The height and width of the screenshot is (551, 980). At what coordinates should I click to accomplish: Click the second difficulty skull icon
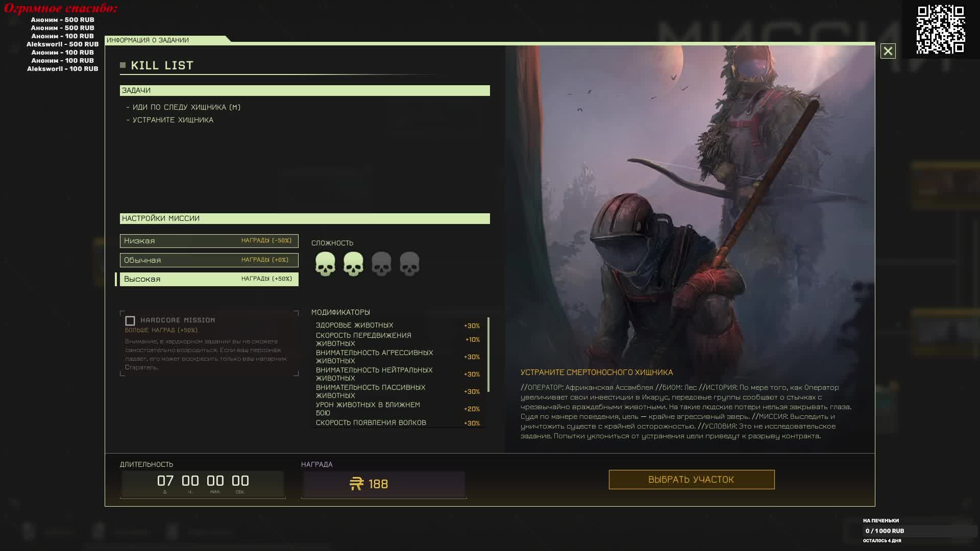[x=353, y=264]
